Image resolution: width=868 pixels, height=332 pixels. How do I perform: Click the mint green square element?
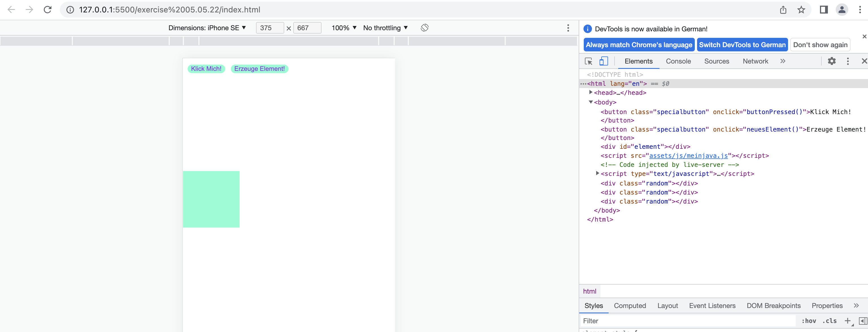coord(211,199)
